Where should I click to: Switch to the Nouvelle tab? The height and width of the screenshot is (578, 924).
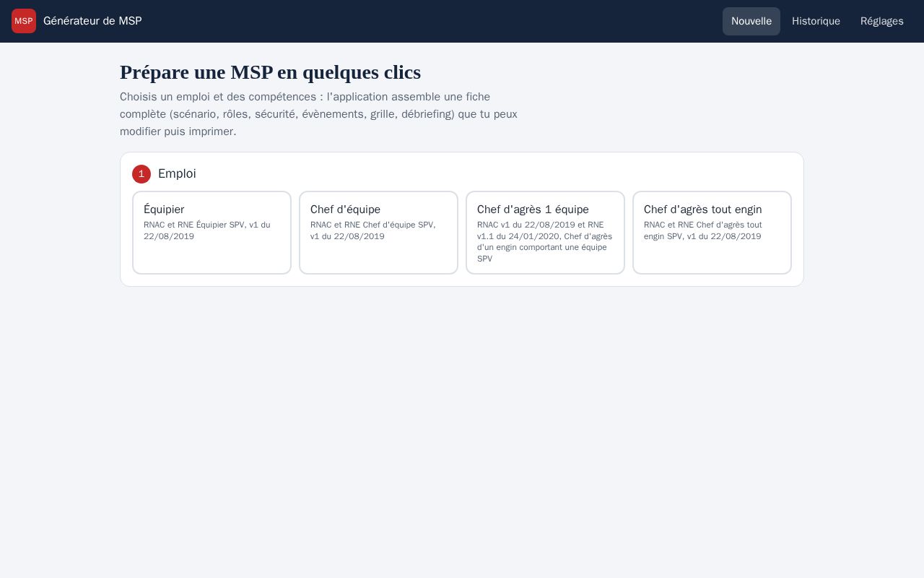(x=751, y=21)
